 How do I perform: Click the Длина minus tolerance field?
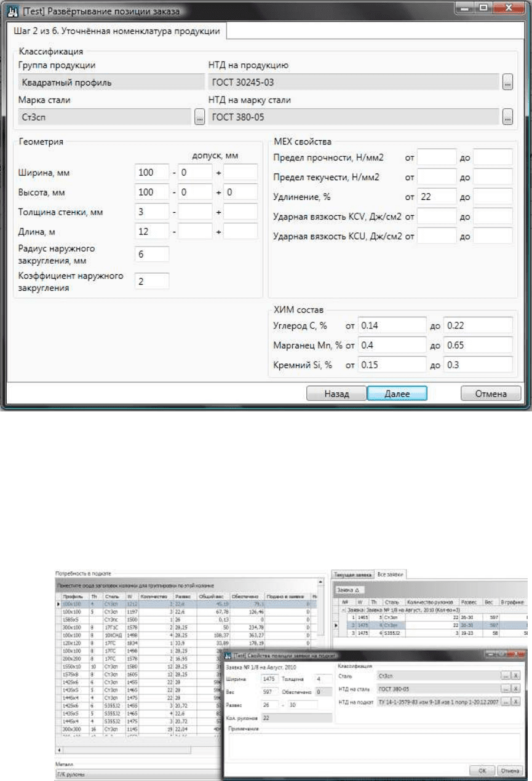195,231
